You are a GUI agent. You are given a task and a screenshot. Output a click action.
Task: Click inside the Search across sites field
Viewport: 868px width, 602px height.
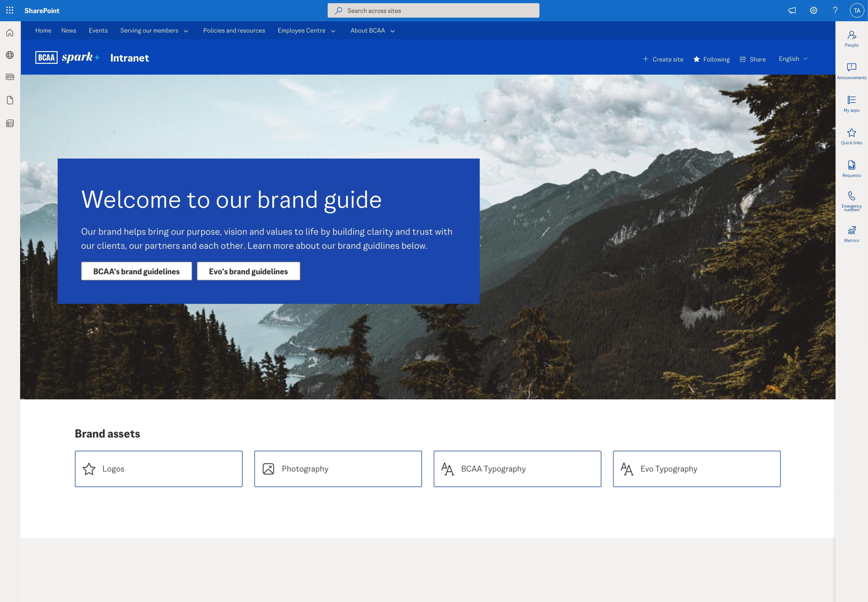[x=433, y=10]
